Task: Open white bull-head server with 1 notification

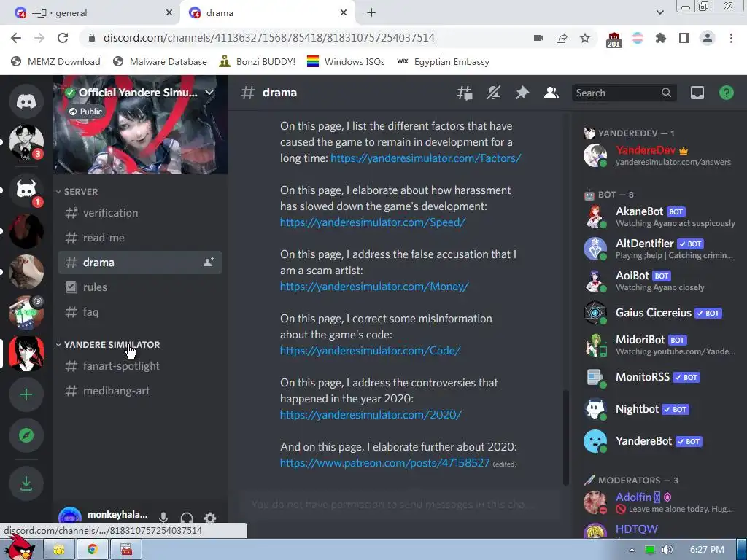Action: click(26, 190)
